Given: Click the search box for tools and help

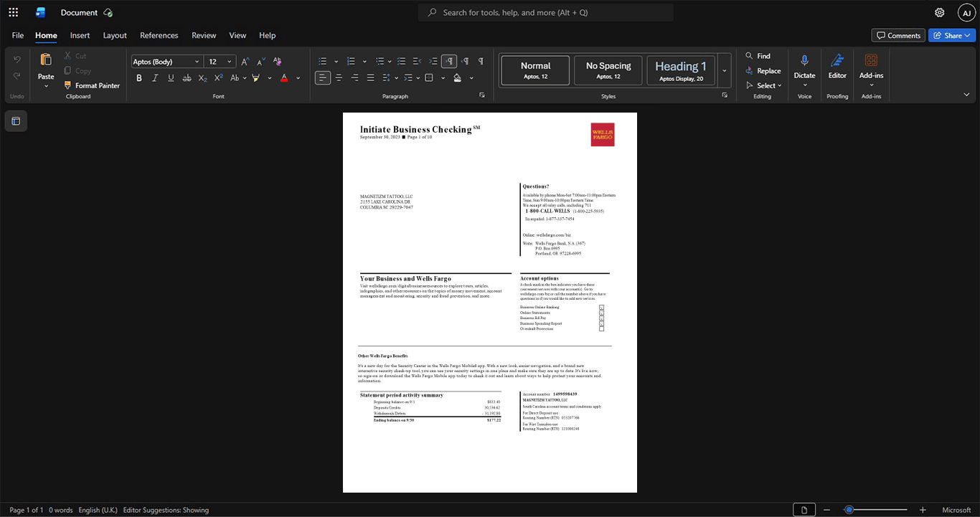Looking at the screenshot, I should tap(546, 12).
